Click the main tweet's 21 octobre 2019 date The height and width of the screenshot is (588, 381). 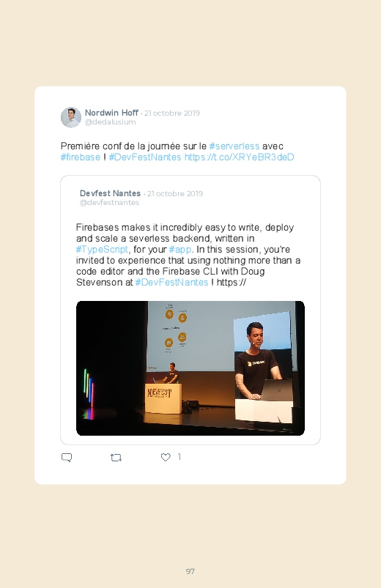[x=172, y=113]
